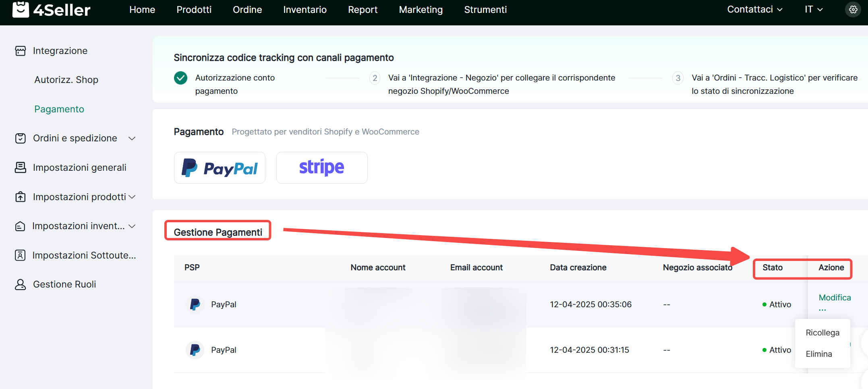Expand the Impostazioni inventario section

pyautogui.click(x=132, y=226)
